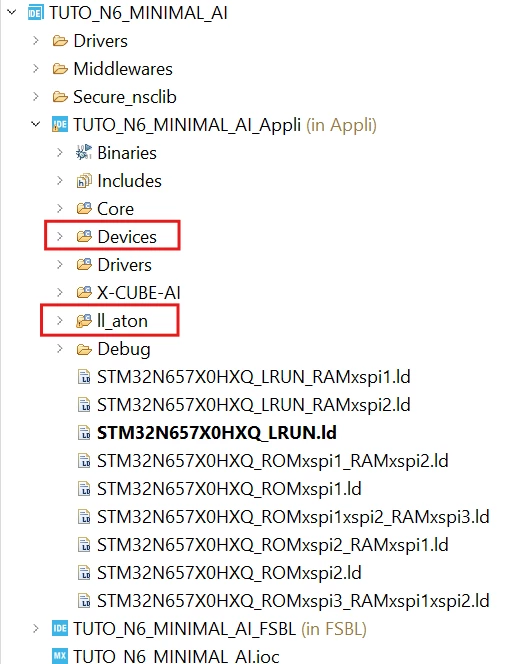Screen dimensions: 505x664
Task: Click the MX icon for the .ioc file
Action: (x=60, y=656)
